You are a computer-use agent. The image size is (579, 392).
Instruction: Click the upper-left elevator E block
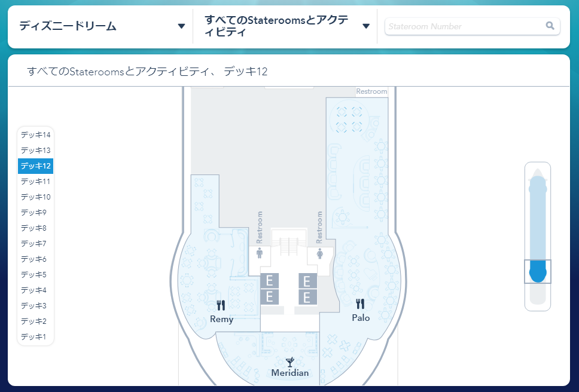270,281
